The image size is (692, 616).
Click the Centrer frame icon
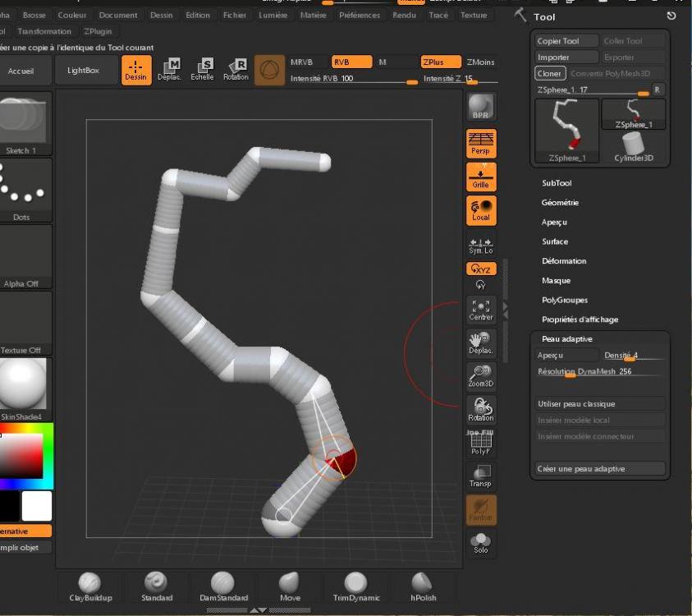(x=480, y=310)
